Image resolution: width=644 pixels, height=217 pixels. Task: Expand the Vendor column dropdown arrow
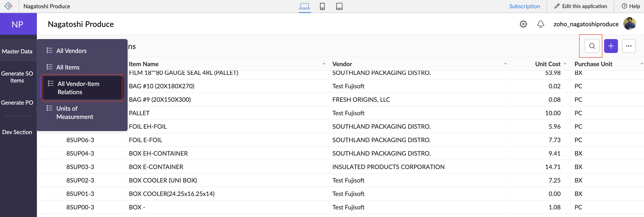(x=505, y=64)
